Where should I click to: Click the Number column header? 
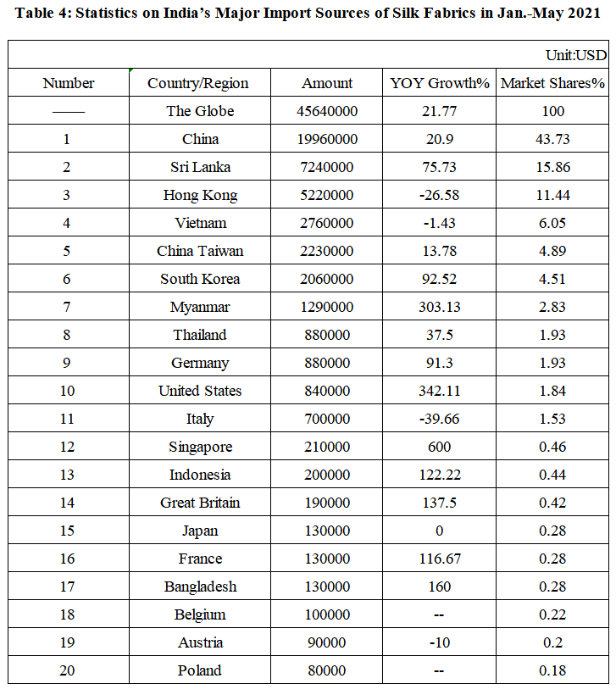[x=69, y=83]
